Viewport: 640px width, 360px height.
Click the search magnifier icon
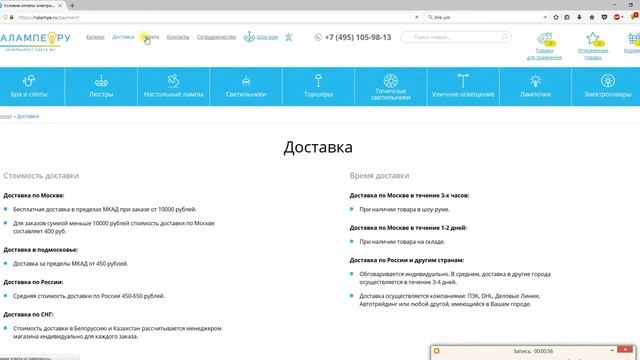click(x=504, y=37)
